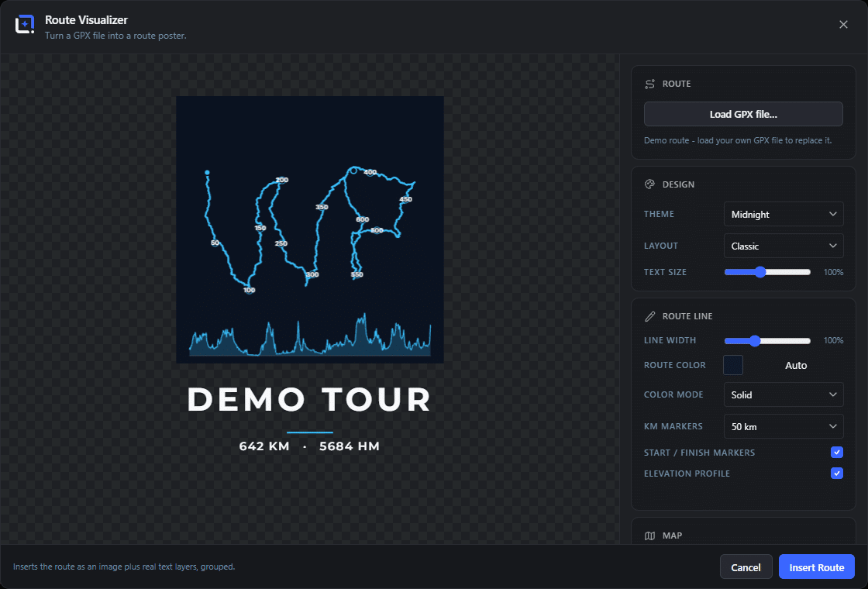Screen dimensions: 868x589
Task: Click the start marker dot on route
Action: click(x=207, y=172)
